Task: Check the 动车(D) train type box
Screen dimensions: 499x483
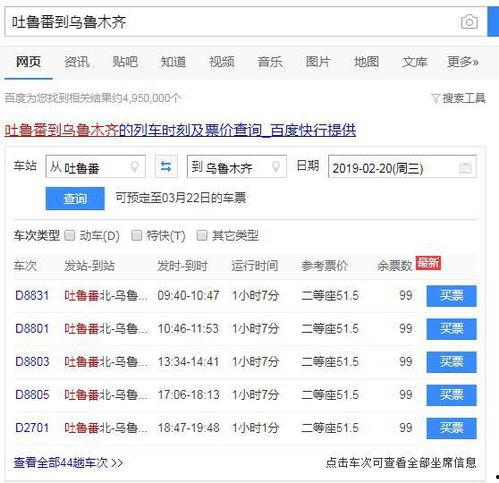Action: pos(70,235)
